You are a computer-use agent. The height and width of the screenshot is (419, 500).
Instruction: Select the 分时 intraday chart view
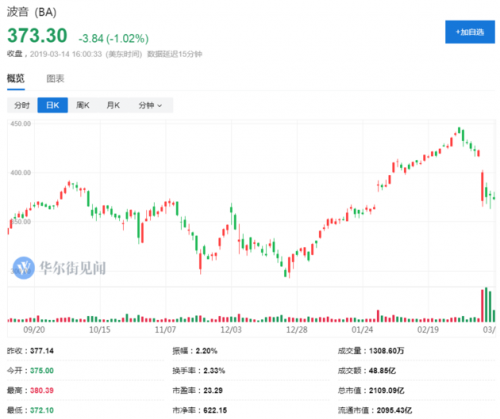click(x=22, y=105)
